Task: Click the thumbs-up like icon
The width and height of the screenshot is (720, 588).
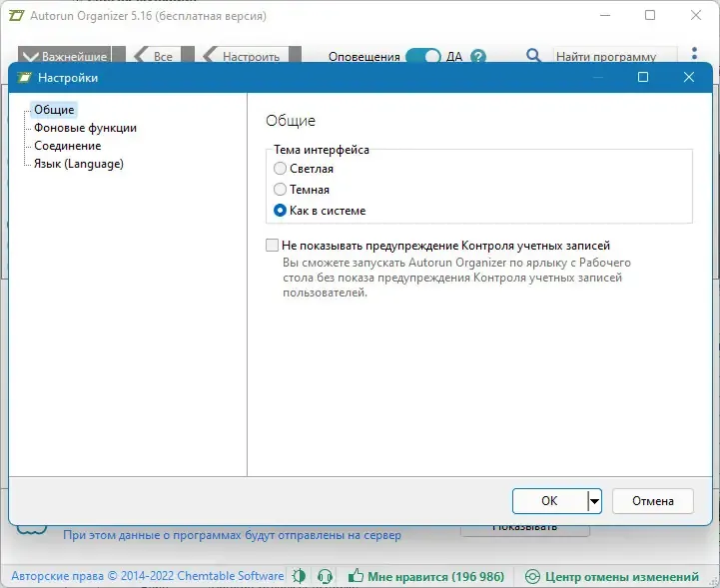Action: pyautogui.click(x=356, y=575)
